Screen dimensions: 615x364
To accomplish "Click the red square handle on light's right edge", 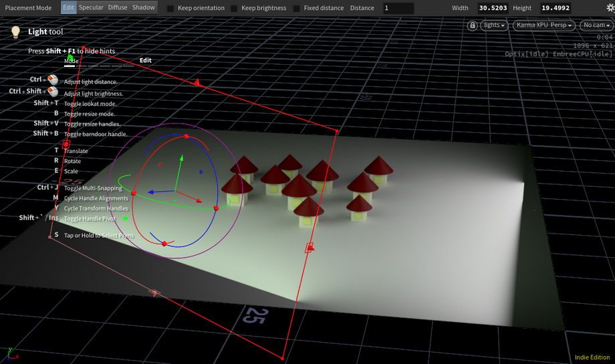I will [x=309, y=248].
